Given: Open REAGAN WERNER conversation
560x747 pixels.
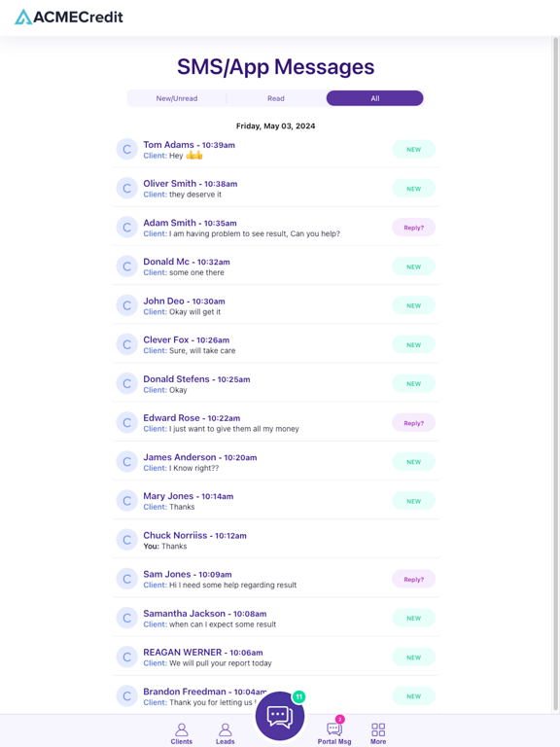Looking at the screenshot, I should [276, 658].
